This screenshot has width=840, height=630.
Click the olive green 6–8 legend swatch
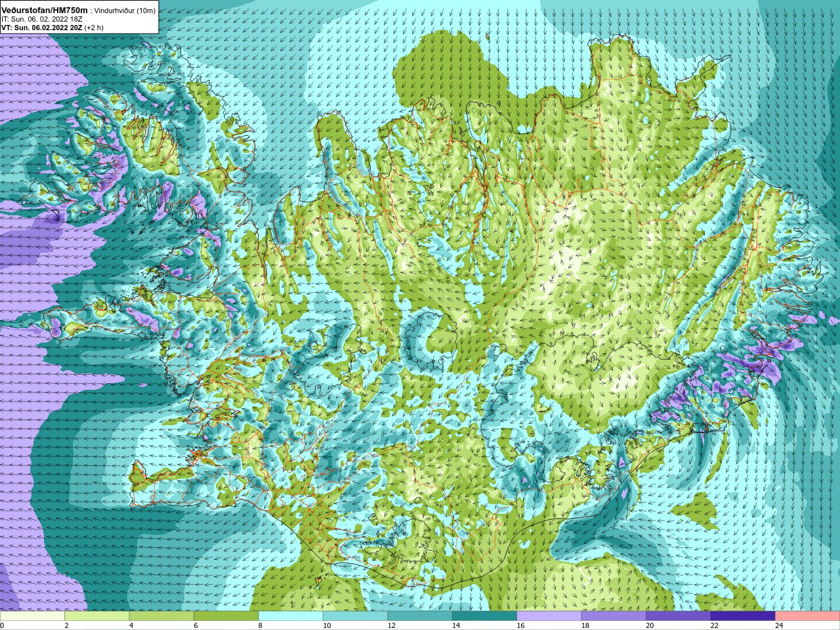226,616
